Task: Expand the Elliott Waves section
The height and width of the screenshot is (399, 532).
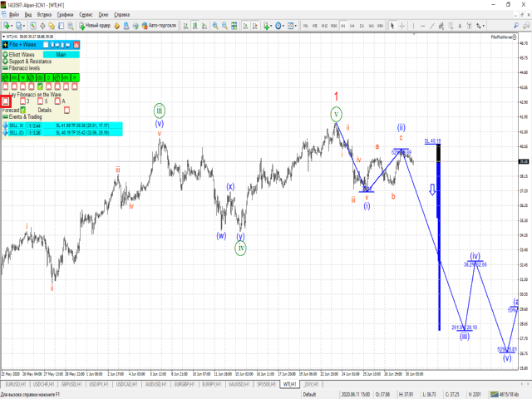Action: coord(5,55)
